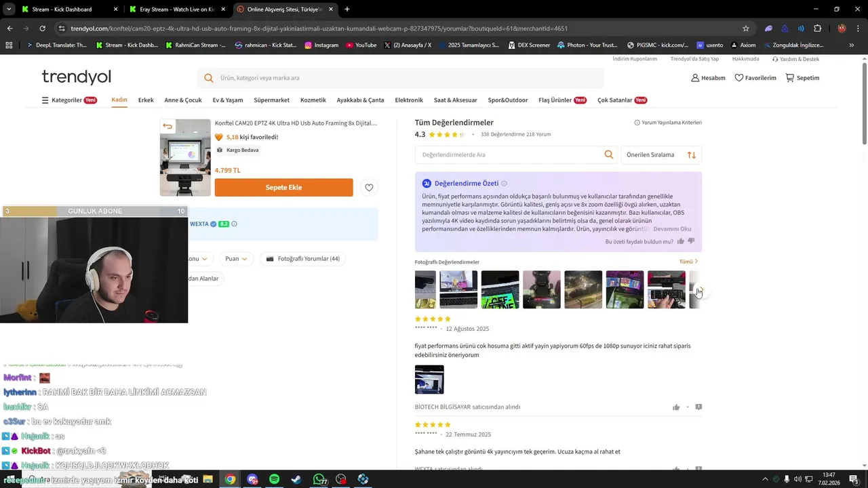This screenshot has width=868, height=488.
Task: Open Yardım & Destek link
Action: pos(795,59)
